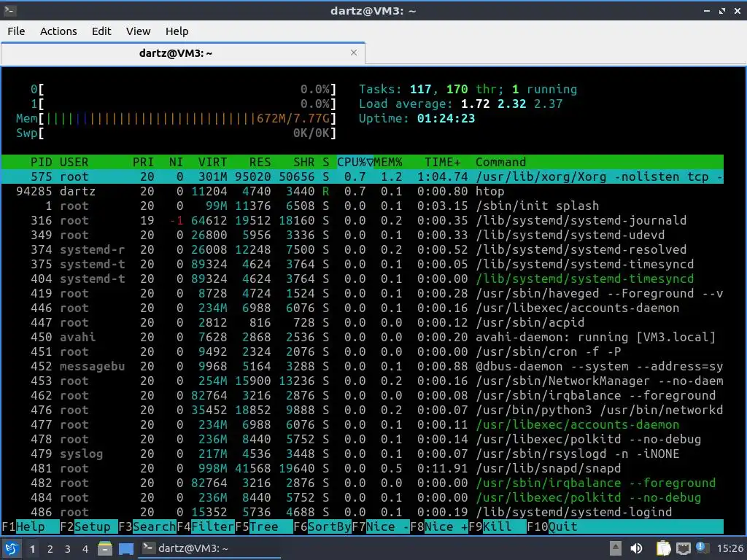Image resolution: width=747 pixels, height=560 pixels.
Task: Select the /usr/sbin/acpid process row
Action: pyautogui.click(x=362, y=323)
